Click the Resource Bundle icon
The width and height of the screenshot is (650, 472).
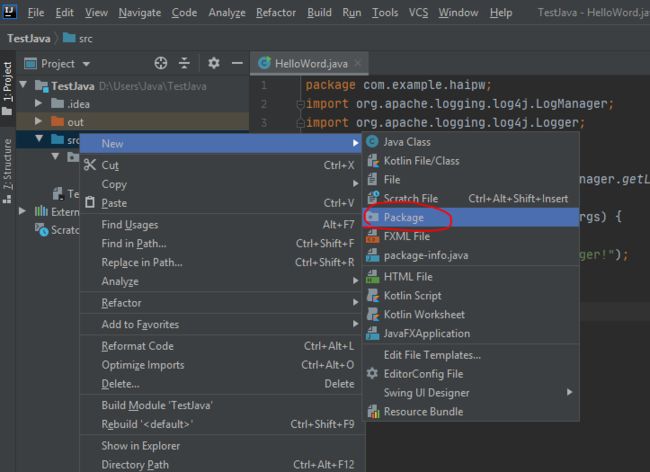click(373, 411)
